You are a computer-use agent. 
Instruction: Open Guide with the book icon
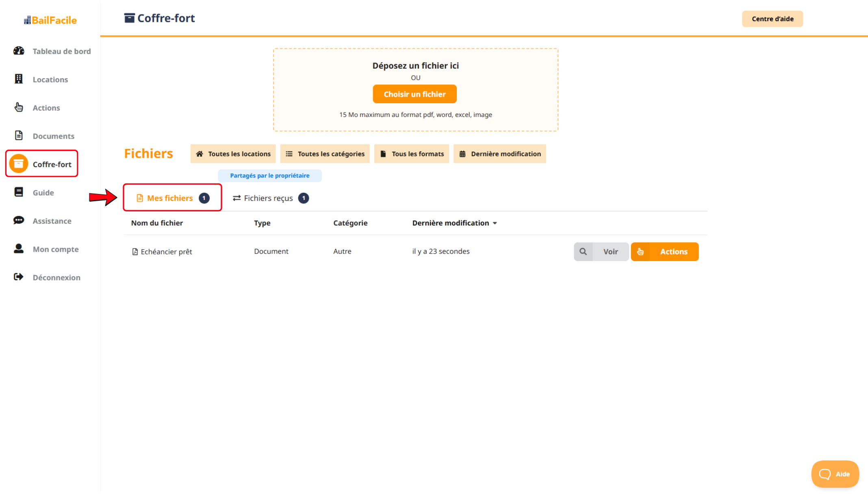[19, 192]
